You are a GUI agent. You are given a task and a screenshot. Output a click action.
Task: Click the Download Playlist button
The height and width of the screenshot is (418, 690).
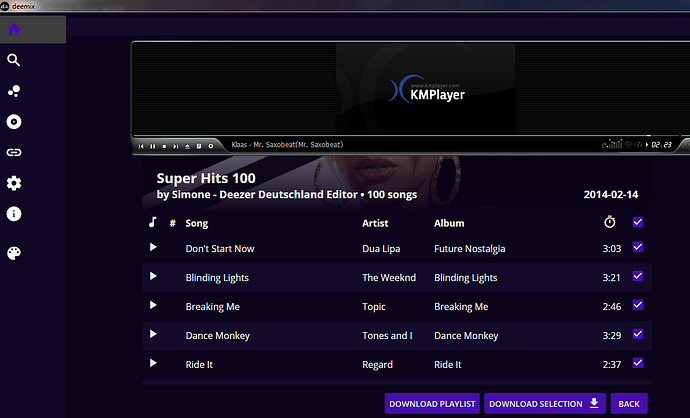(x=432, y=403)
